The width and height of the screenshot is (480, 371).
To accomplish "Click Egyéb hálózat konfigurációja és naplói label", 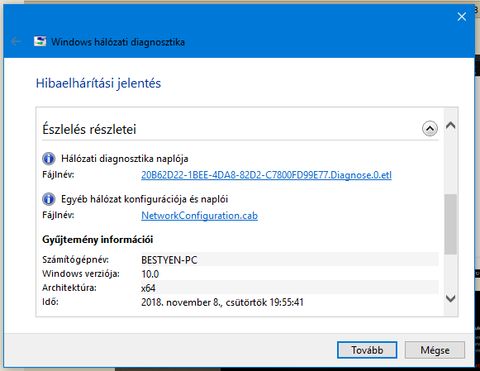I will pyautogui.click(x=145, y=199).
